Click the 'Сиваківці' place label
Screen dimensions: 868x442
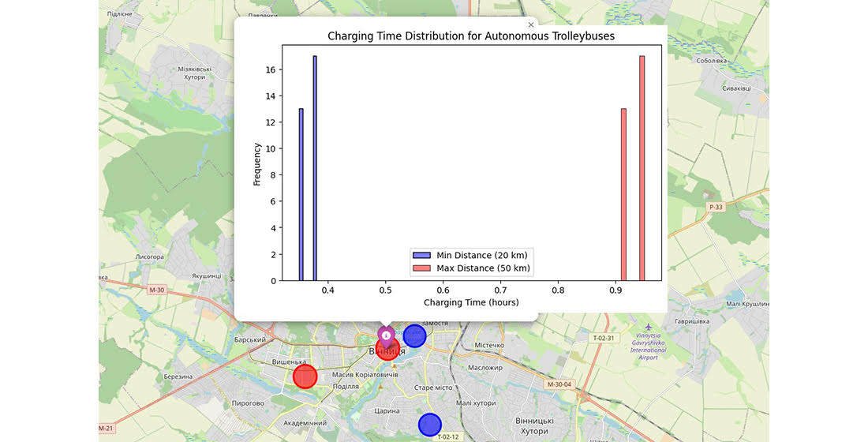pyautogui.click(x=736, y=88)
